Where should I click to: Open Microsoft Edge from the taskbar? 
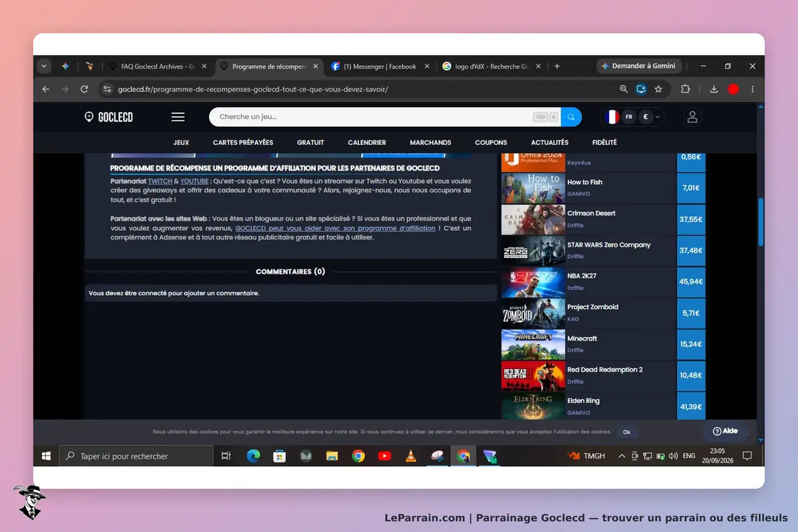click(x=253, y=456)
